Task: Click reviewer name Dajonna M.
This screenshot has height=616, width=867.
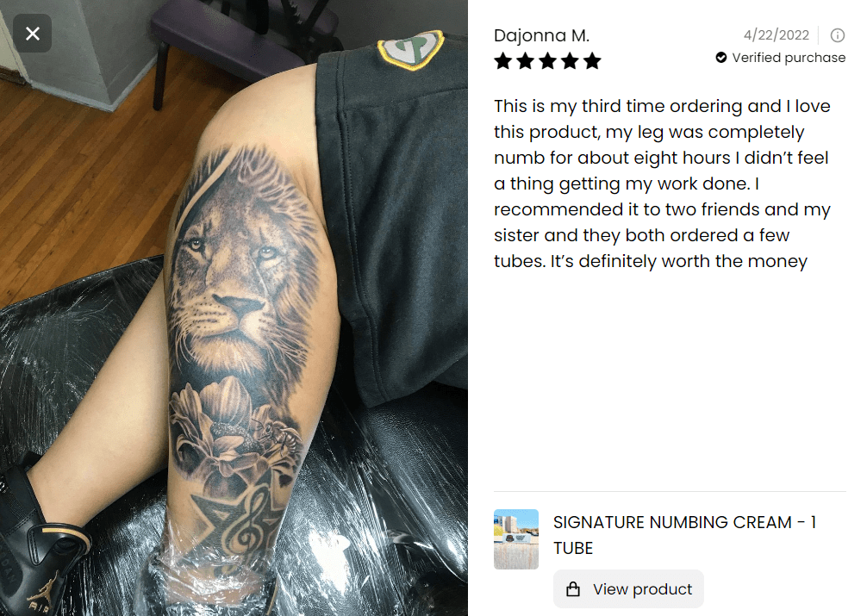Action: [x=541, y=35]
